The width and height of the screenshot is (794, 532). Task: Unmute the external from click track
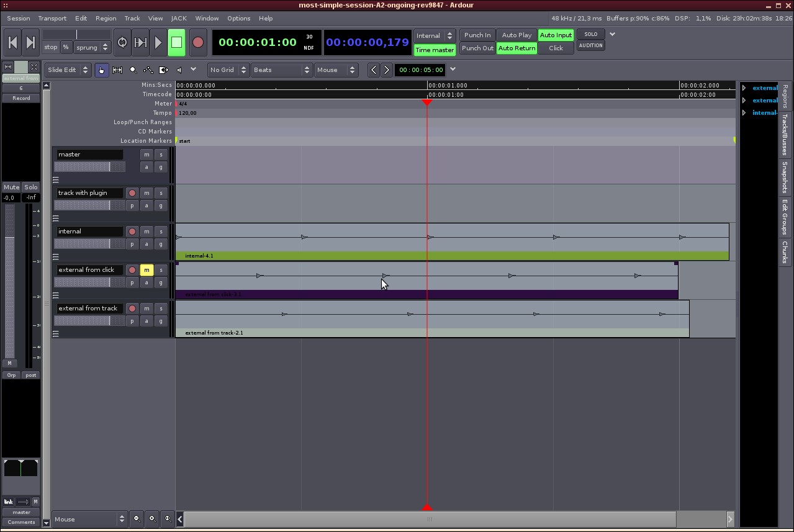pyautogui.click(x=147, y=270)
